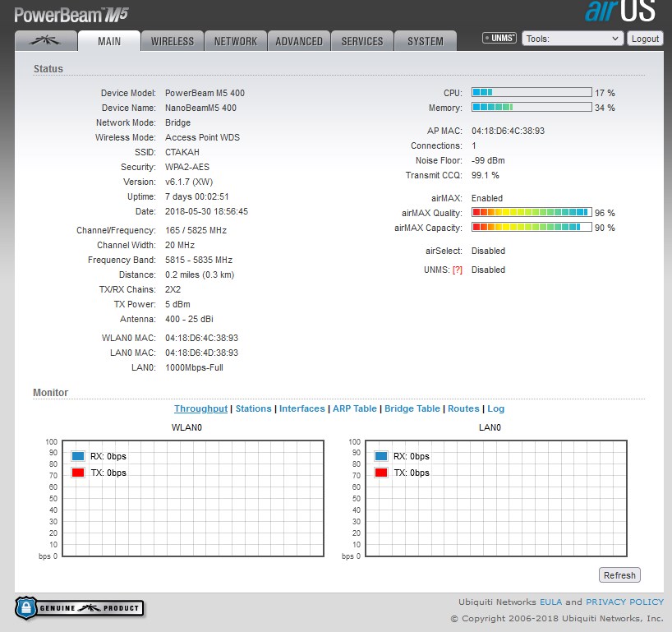Image resolution: width=672 pixels, height=632 pixels.
Task: Click the Network Mode Bridge value
Action: tap(177, 123)
